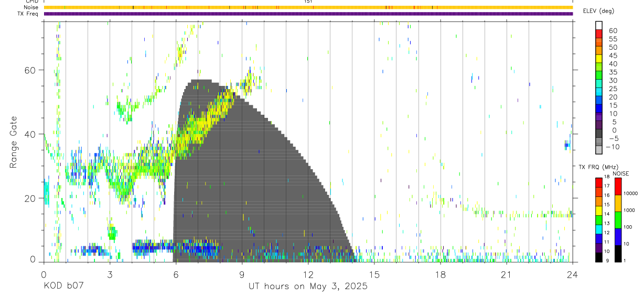Click the '6' hour tick label
644x297 pixels.
coord(176,274)
